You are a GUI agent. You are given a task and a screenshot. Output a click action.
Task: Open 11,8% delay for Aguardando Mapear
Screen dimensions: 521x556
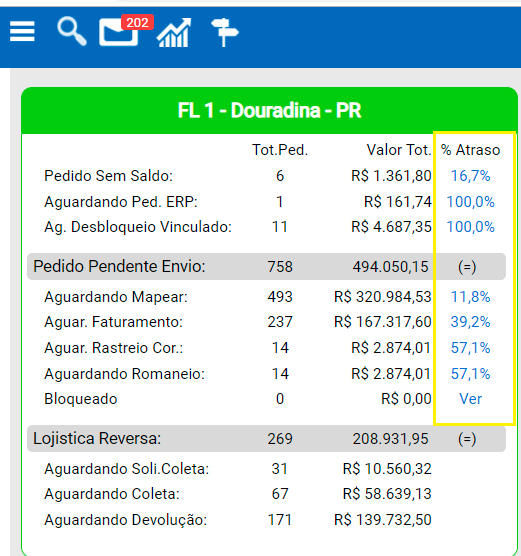click(470, 297)
